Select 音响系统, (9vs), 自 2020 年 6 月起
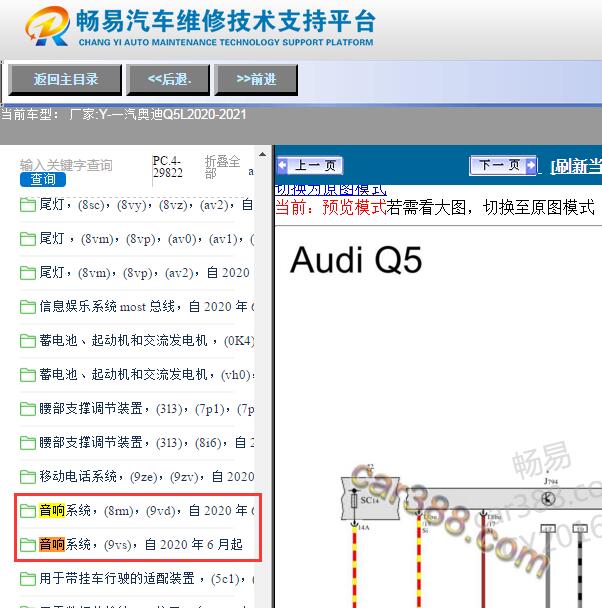The width and height of the screenshot is (602, 608). [141, 545]
